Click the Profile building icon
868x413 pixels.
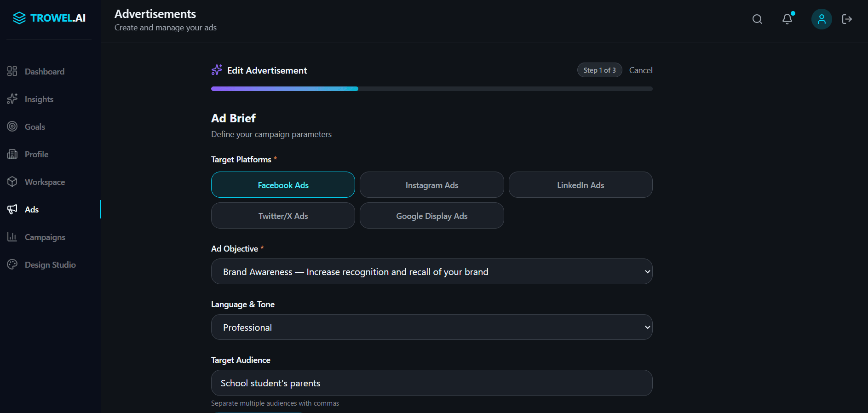point(12,154)
